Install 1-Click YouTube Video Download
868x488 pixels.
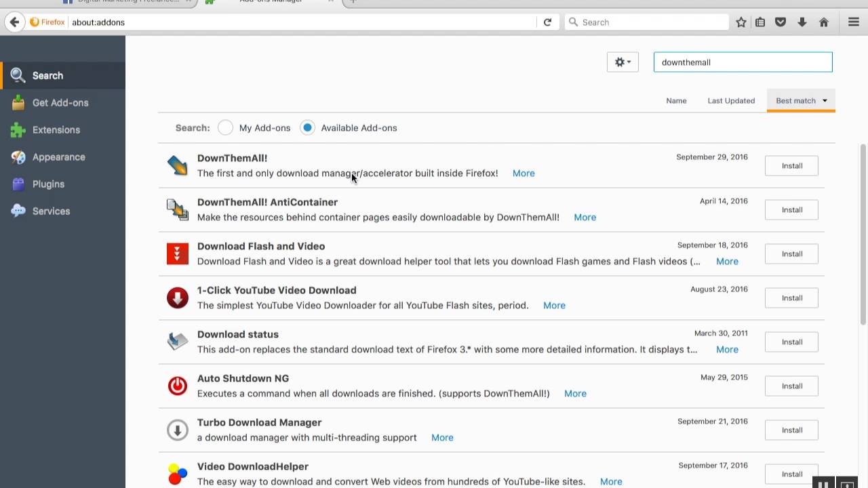tap(791, 298)
